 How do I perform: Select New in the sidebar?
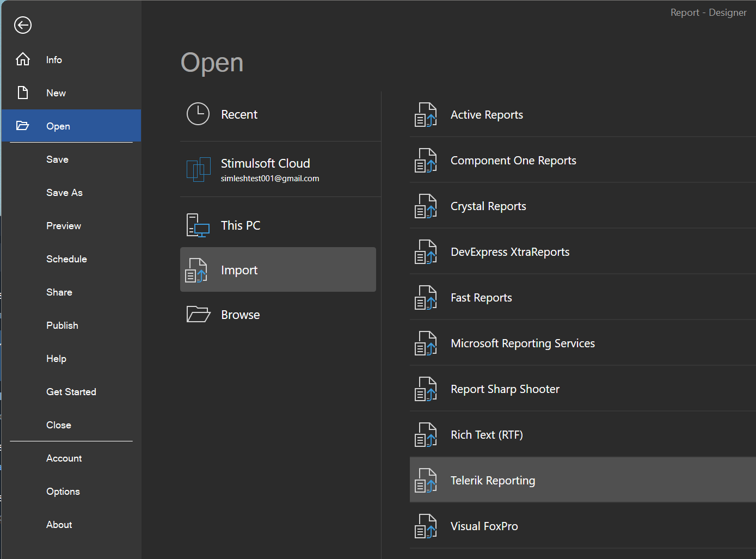[71, 93]
